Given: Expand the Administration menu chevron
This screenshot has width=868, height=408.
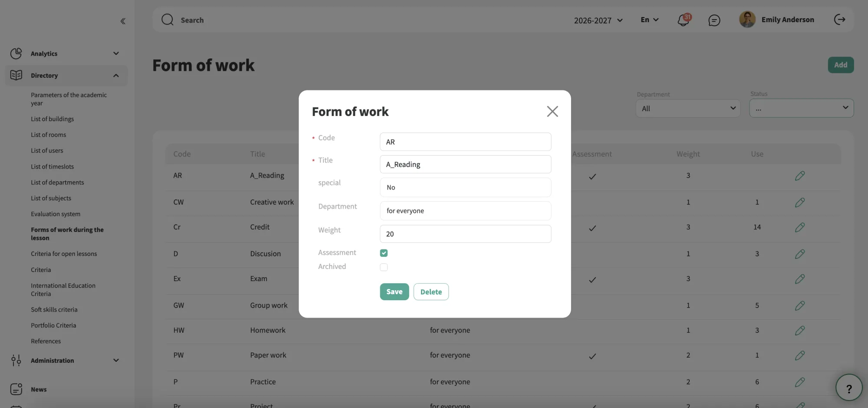Looking at the screenshot, I should click(x=116, y=360).
